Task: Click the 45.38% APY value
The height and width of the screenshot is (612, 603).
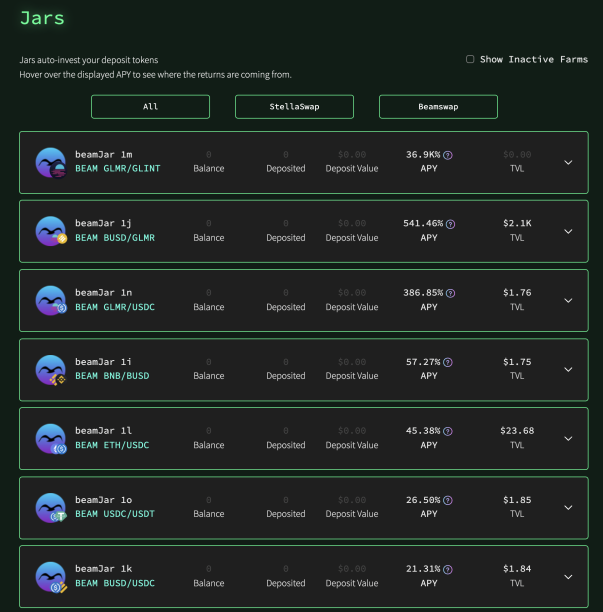Action: tap(423, 431)
